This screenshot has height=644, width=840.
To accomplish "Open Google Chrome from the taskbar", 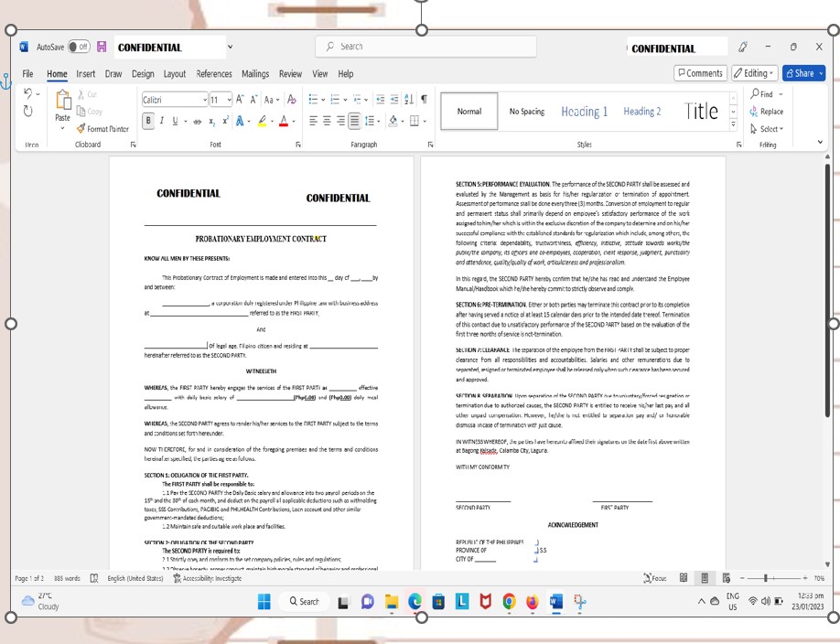I will click(x=509, y=602).
